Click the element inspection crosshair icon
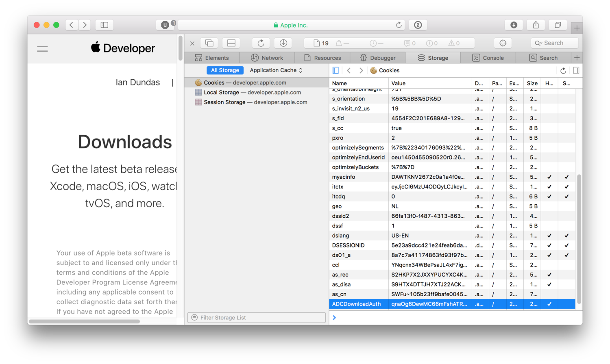The width and height of the screenshot is (610, 364). click(503, 43)
